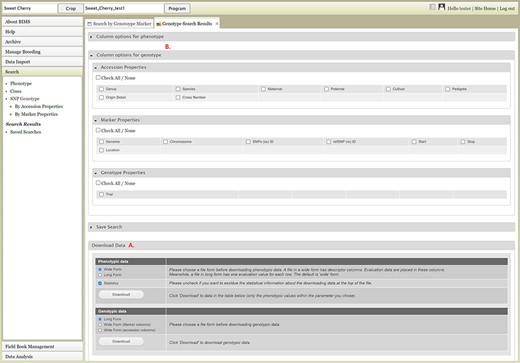
Task: Open the Saved Searches item
Action: [x=26, y=132]
